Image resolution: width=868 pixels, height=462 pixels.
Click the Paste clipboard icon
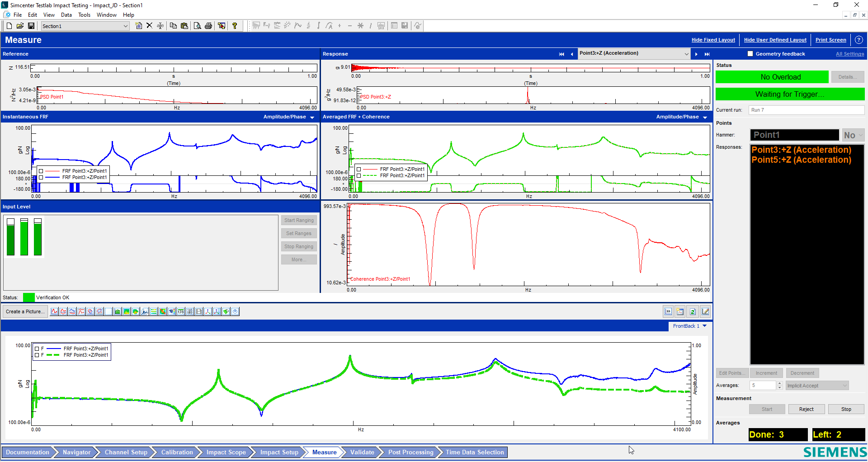click(x=184, y=26)
